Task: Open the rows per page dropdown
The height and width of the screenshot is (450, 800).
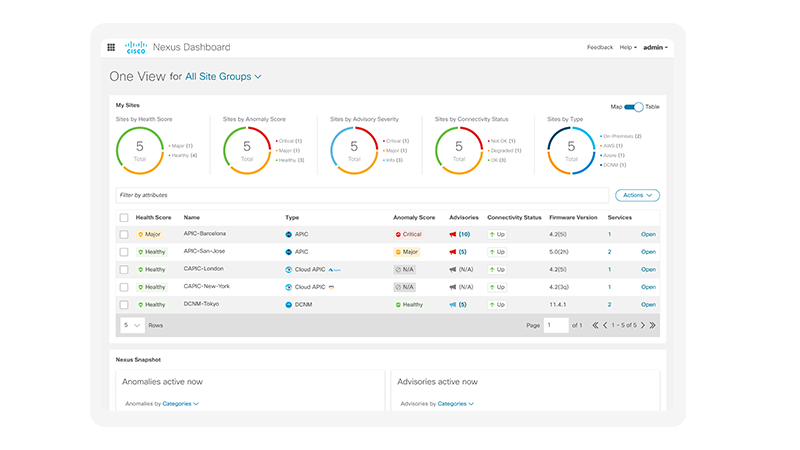Action: [132, 326]
